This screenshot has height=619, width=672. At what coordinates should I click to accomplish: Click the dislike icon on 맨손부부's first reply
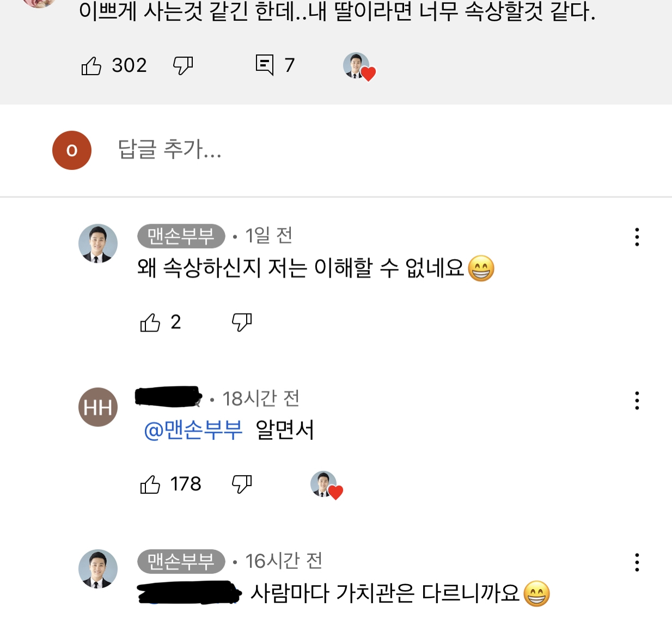click(x=242, y=321)
